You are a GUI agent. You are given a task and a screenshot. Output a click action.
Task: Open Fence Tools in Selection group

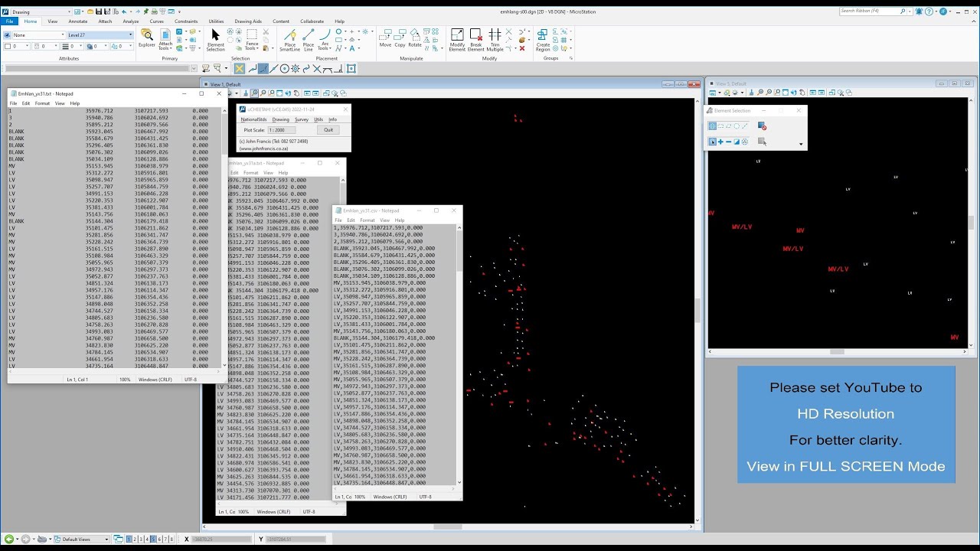click(x=251, y=38)
